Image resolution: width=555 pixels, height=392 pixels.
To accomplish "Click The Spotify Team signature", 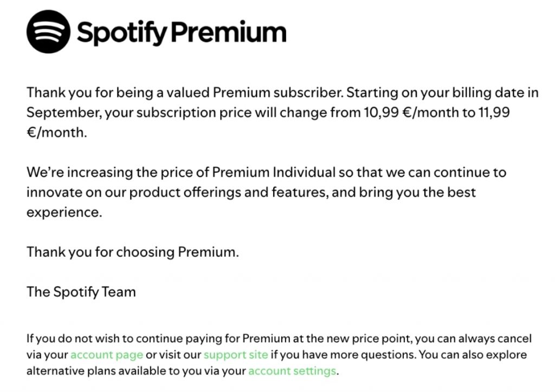I will 81,292.
